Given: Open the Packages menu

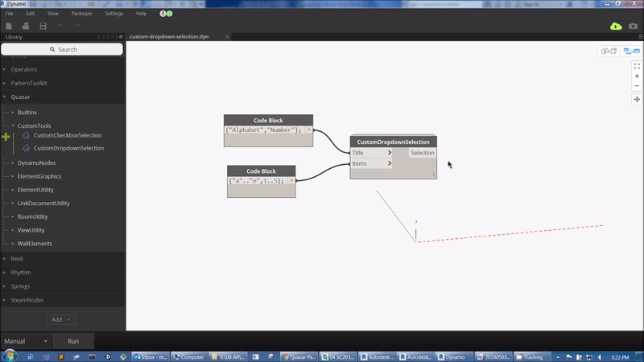Looking at the screenshot, I should point(81,14).
